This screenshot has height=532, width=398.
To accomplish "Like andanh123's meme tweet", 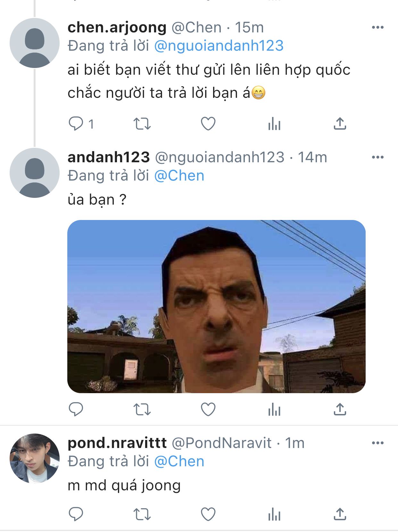I will [208, 410].
